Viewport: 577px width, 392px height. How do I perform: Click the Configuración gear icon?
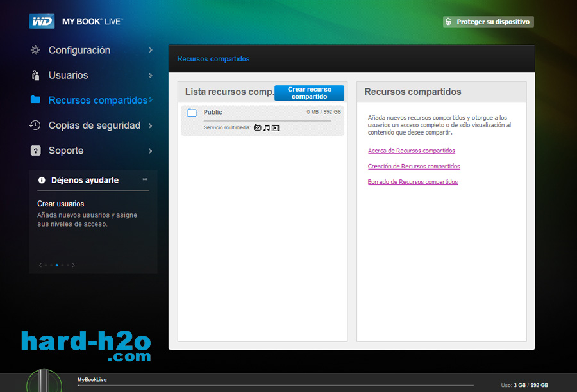35,50
